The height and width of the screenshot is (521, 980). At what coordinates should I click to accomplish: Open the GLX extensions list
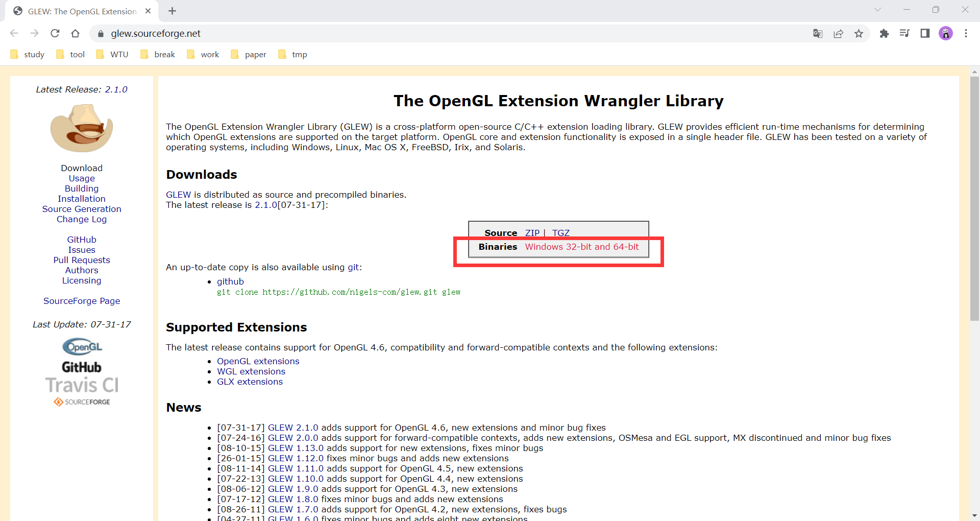250,382
